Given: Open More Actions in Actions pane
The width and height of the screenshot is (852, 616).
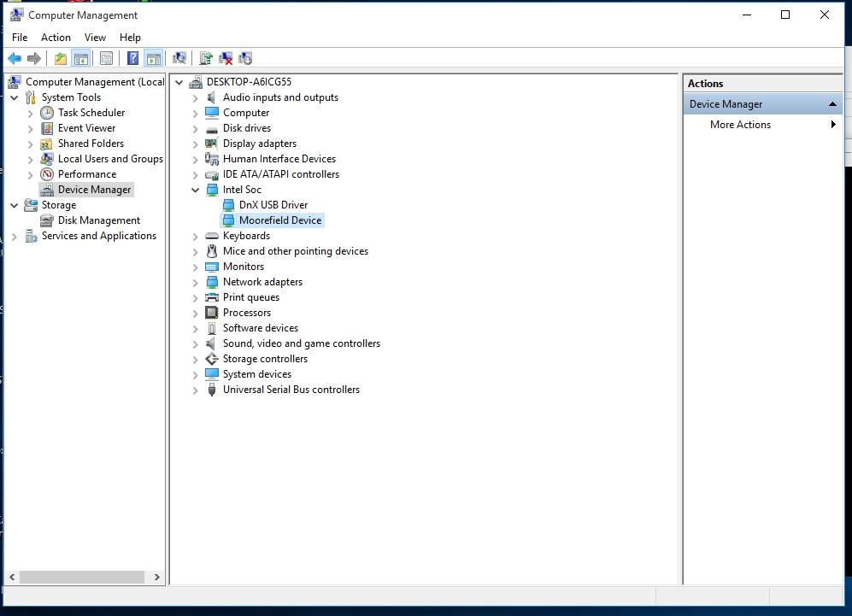Looking at the screenshot, I should point(740,125).
